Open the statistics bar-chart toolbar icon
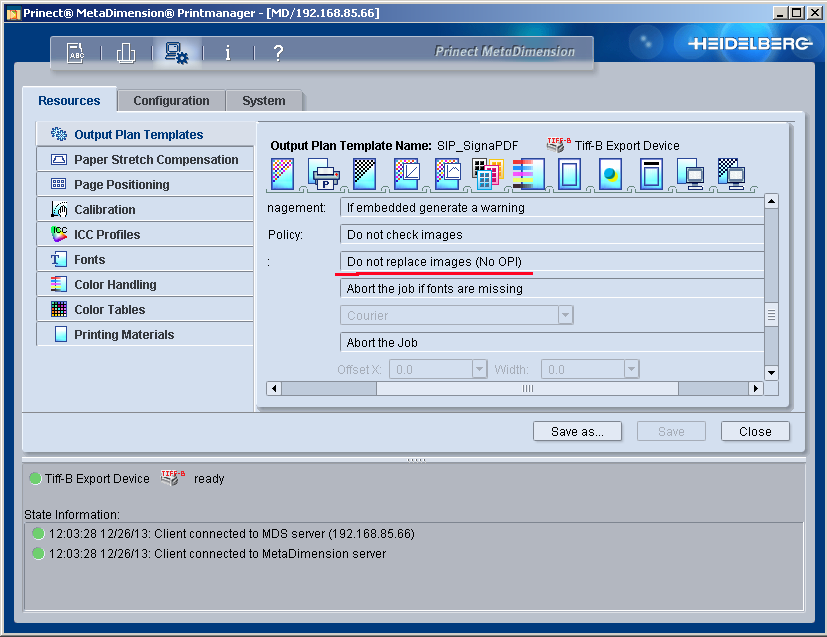Screen dimensions: 827x637 (126, 53)
